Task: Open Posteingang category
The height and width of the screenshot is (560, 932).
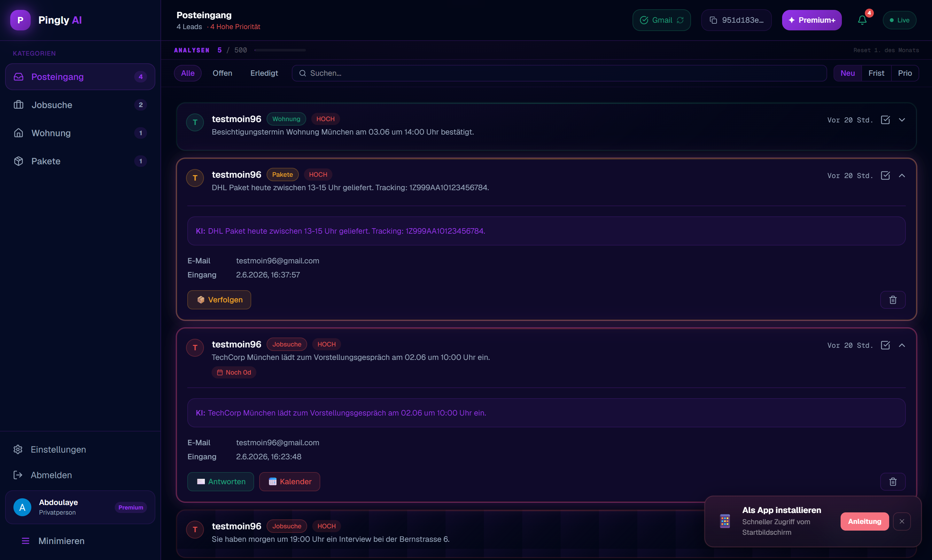Action: 80,77
